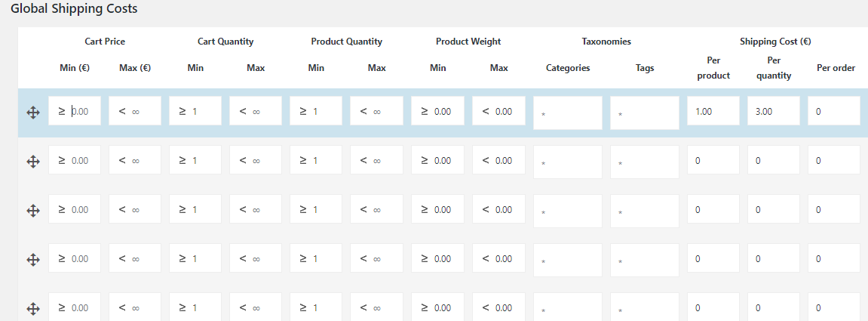868x321 pixels.
Task: Select the third row's drag handle icon
Action: [x=33, y=210]
